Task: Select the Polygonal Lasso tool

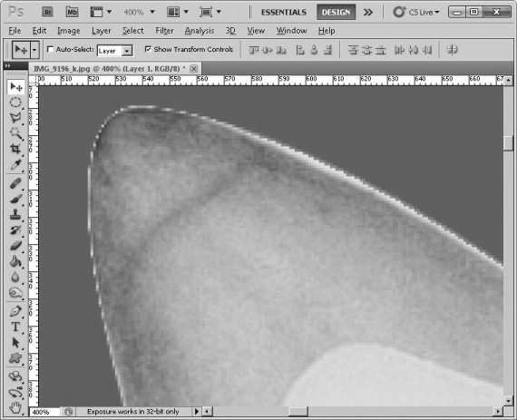Action: 15,118
